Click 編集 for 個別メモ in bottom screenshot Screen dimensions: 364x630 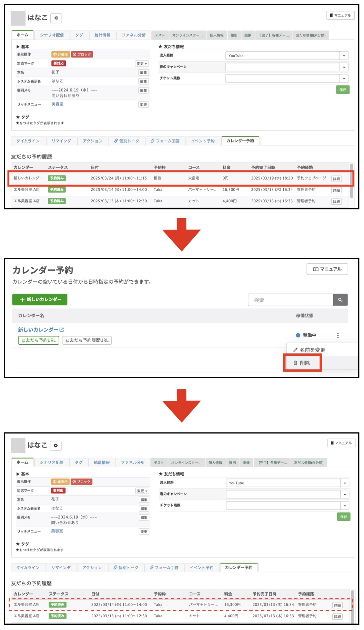point(144,518)
